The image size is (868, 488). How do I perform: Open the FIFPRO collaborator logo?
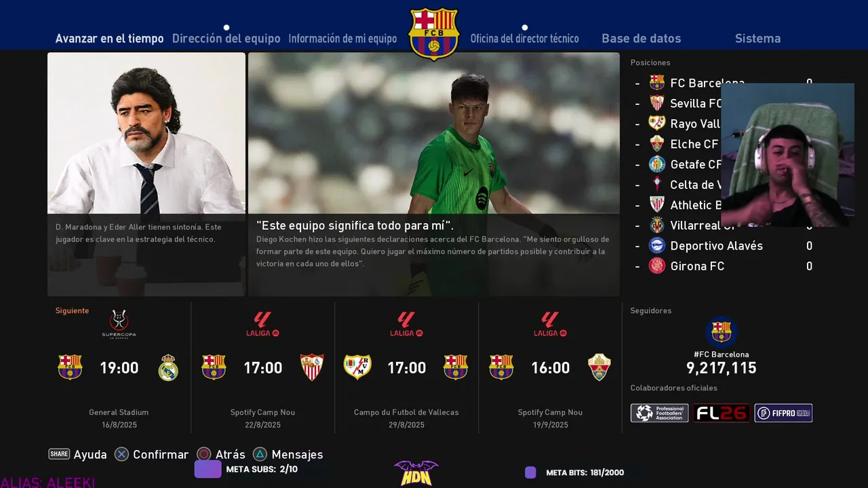coord(783,413)
